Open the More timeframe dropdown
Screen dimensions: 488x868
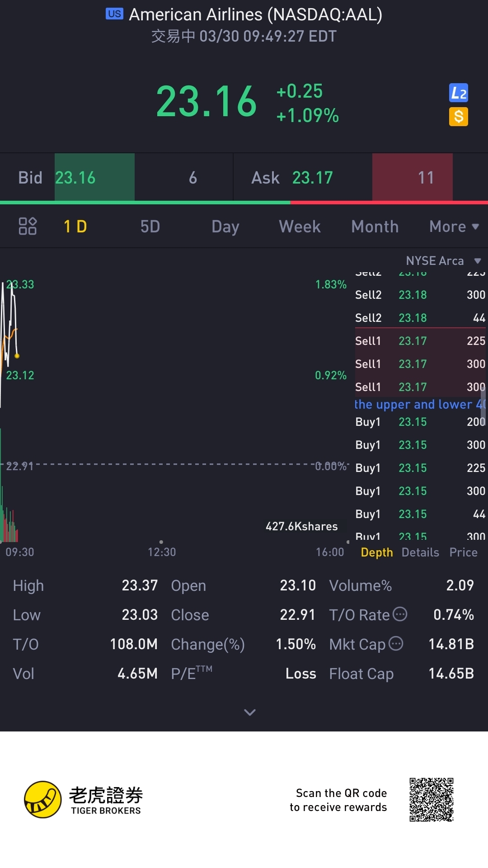click(454, 226)
